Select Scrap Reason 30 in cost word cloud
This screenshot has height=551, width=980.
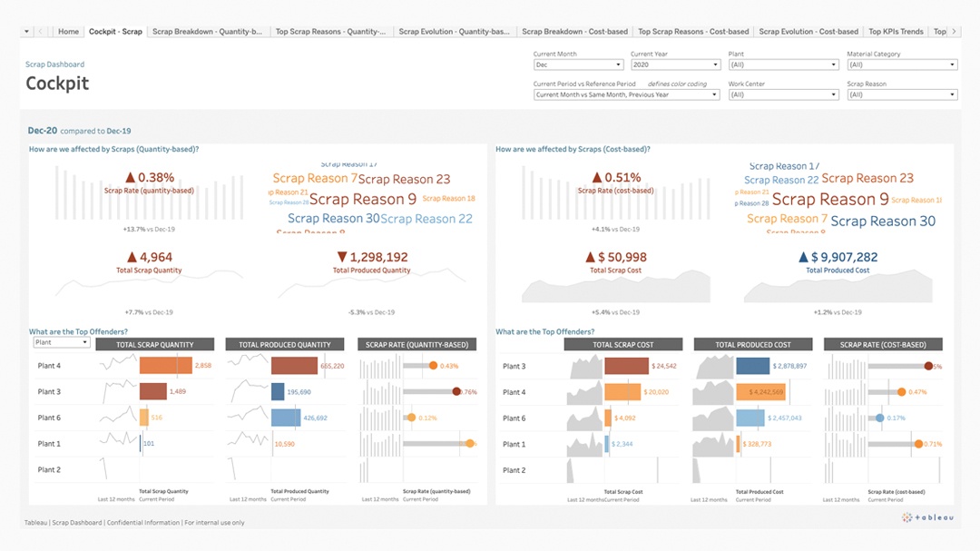point(883,221)
